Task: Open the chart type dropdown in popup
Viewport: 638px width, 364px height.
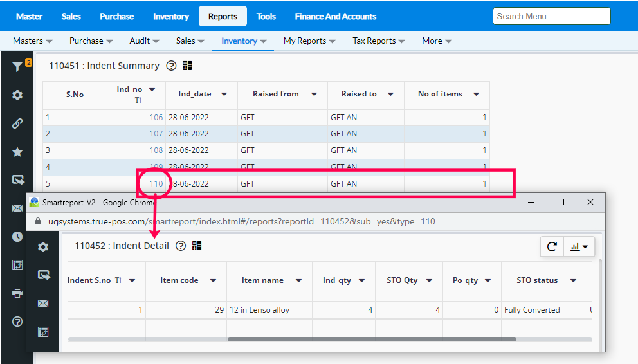Action: 579,246
